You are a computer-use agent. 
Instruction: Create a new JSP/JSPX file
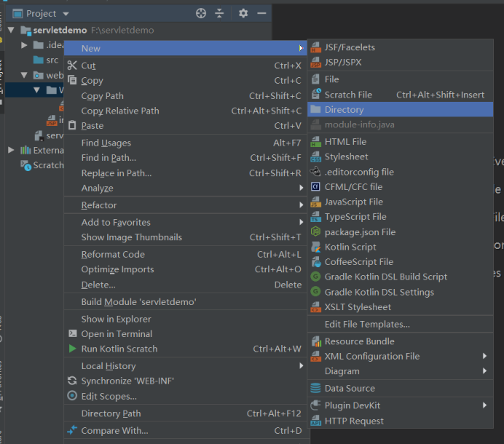click(x=400, y=62)
